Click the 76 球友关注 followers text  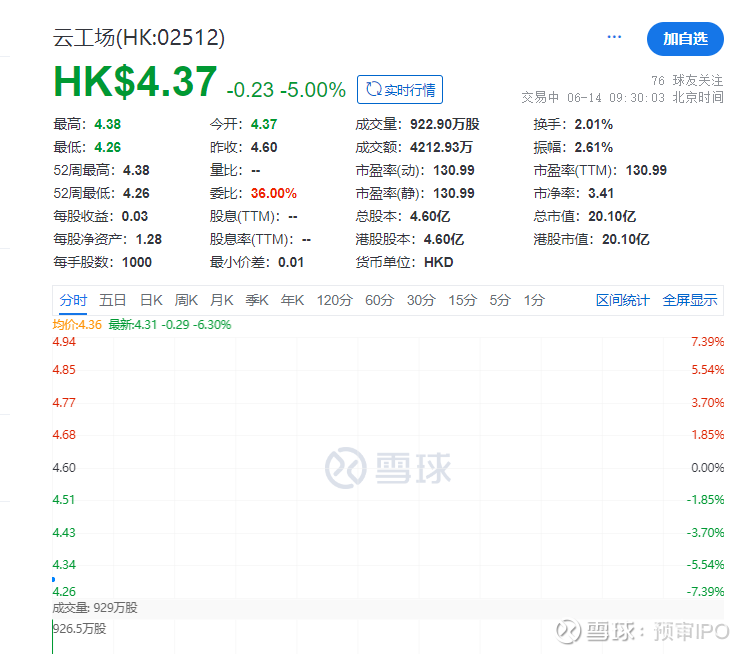pos(687,80)
